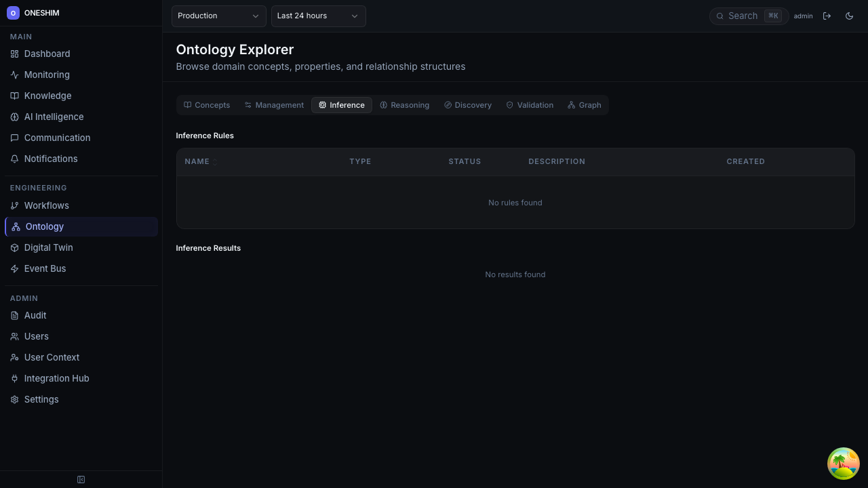This screenshot has width=868, height=488.
Task: Open Settings in the sidebar
Action: [x=41, y=399]
